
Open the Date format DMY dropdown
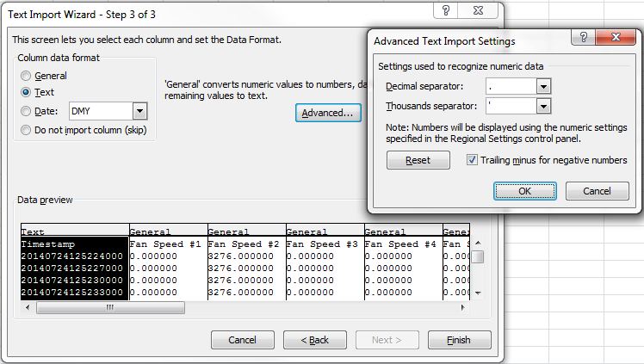point(139,111)
